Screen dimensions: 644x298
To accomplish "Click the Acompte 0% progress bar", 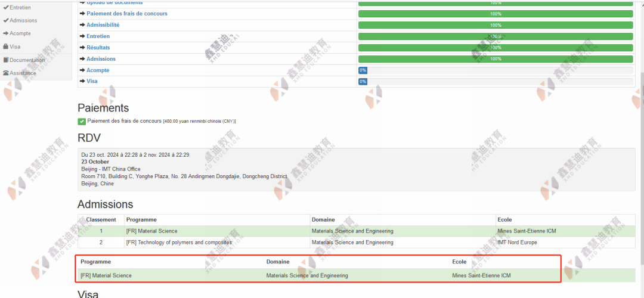I will (x=496, y=70).
